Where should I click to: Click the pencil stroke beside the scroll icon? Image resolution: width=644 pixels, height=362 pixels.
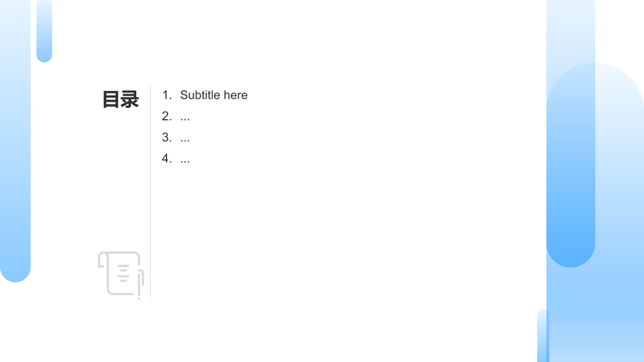(140, 285)
